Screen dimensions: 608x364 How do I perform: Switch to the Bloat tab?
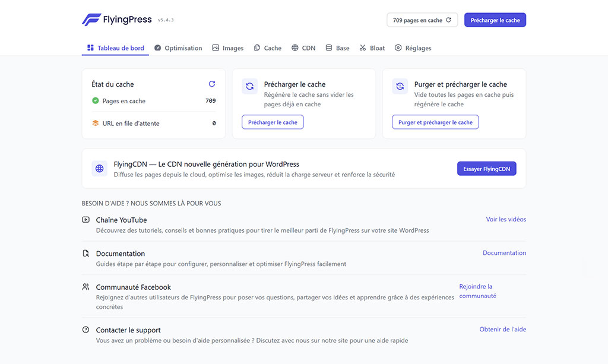tap(372, 48)
